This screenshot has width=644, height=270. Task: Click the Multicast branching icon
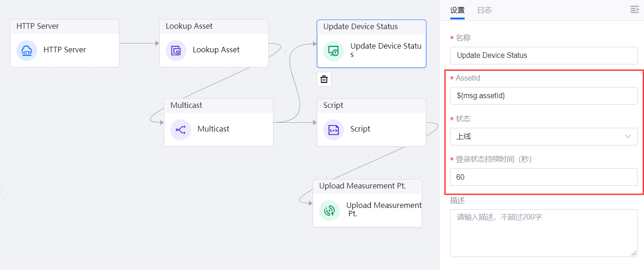pos(181,129)
